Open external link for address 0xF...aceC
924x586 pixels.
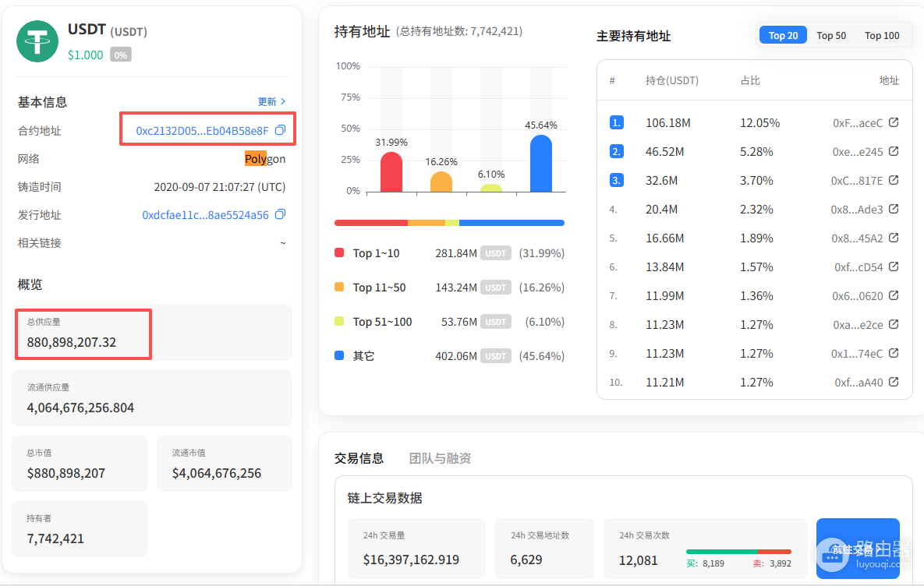point(894,122)
